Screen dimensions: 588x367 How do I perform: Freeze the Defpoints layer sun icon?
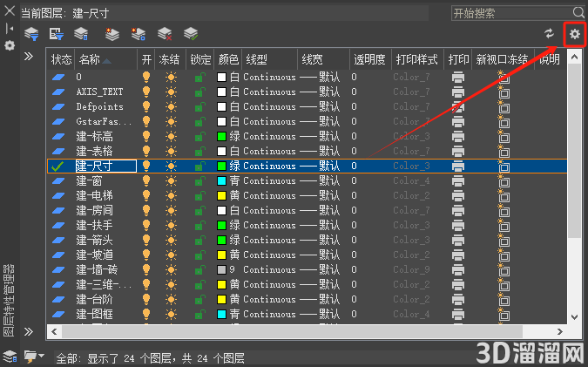tap(171, 106)
